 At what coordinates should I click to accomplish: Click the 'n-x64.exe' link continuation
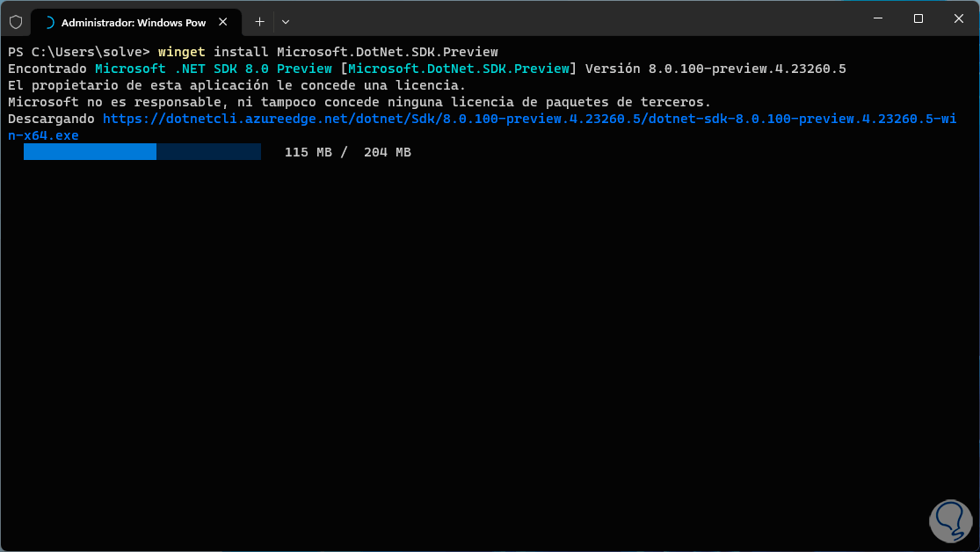point(43,135)
